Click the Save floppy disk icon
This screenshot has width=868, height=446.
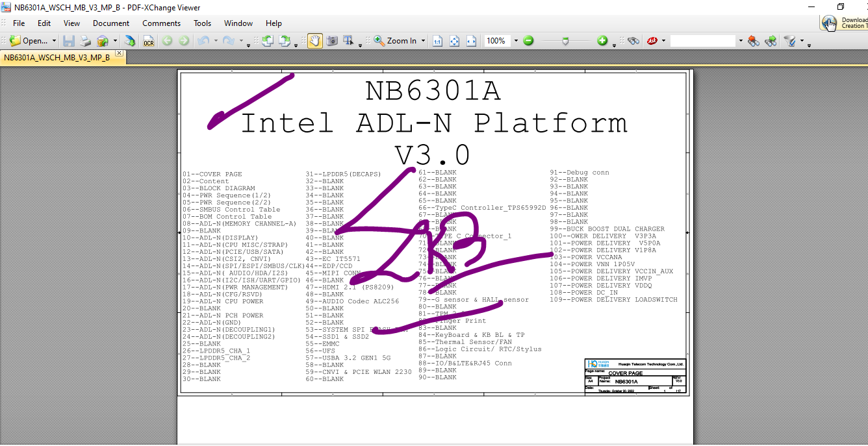[x=69, y=41]
